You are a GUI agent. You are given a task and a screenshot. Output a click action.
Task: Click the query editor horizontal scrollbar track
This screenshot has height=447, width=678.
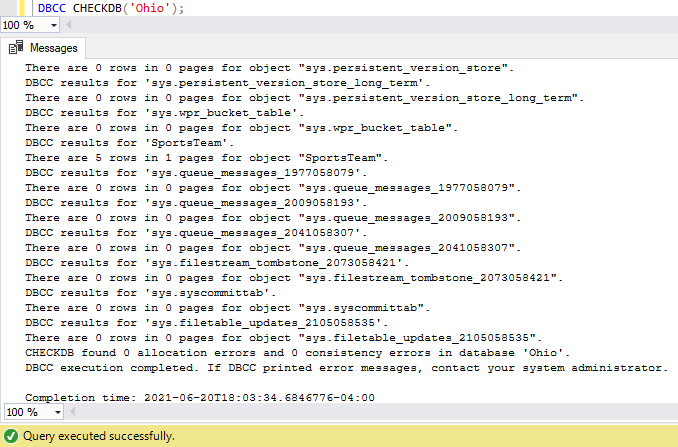370,22
